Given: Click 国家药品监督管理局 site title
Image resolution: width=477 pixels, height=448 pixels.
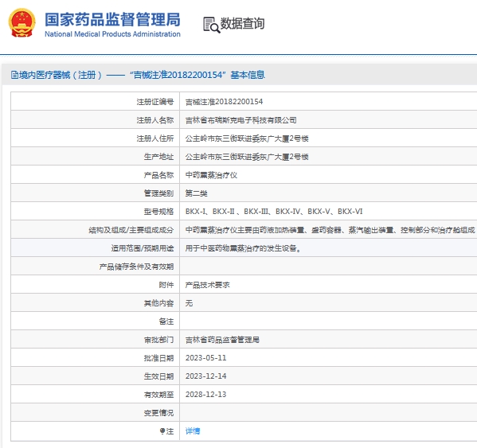Looking at the screenshot, I should coord(112,19).
